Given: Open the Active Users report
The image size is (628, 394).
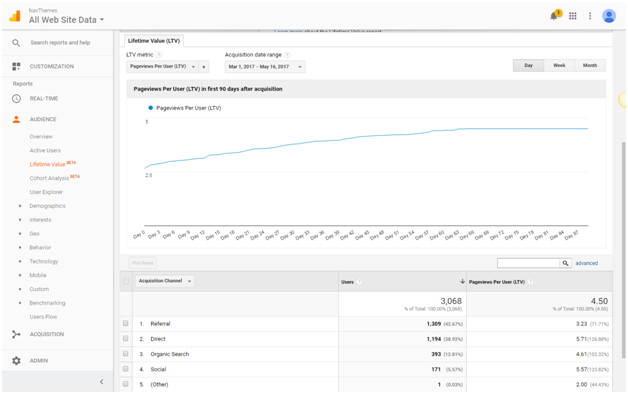Looking at the screenshot, I should pyautogui.click(x=45, y=151).
